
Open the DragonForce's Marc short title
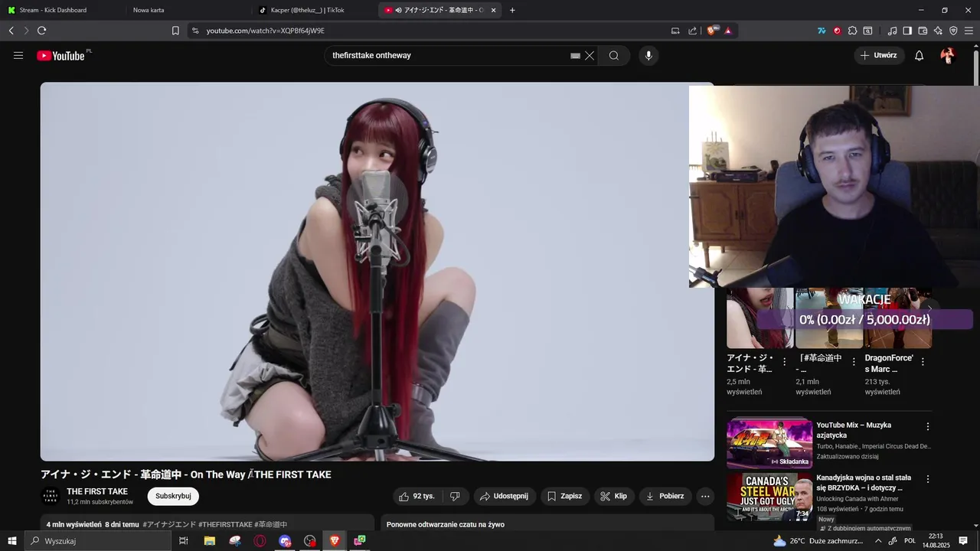(889, 364)
